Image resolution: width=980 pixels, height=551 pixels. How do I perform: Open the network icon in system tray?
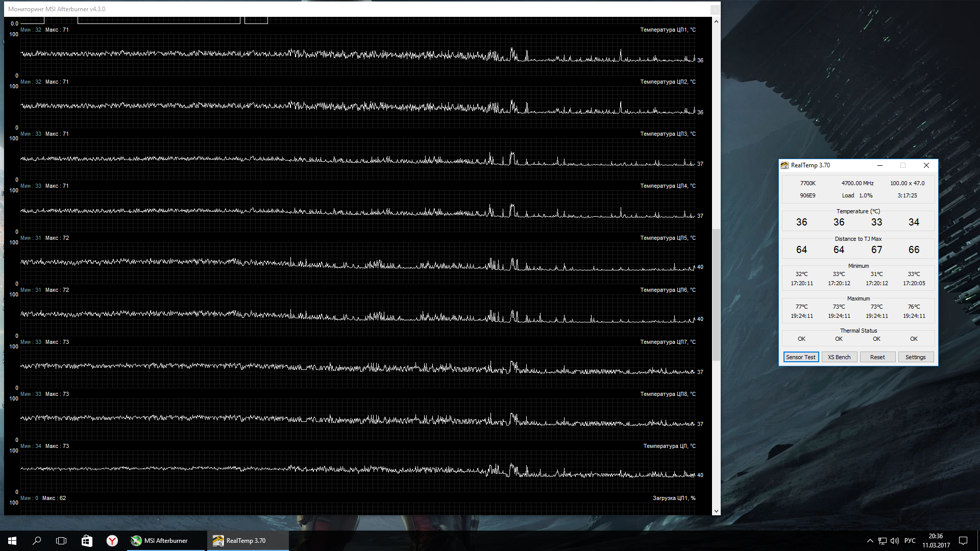coord(883,541)
